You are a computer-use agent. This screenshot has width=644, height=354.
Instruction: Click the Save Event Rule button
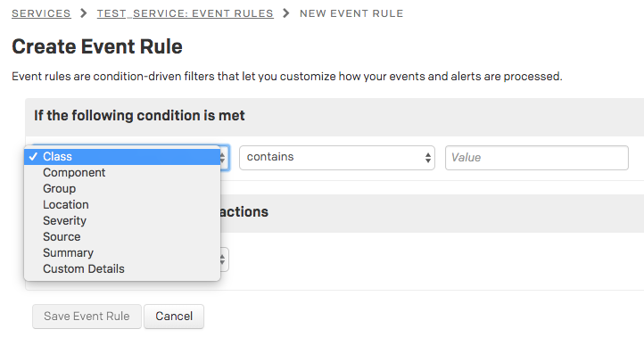(87, 317)
